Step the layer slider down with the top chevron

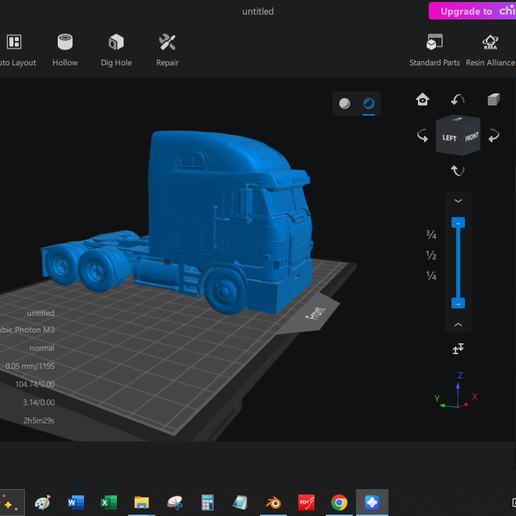point(458,201)
